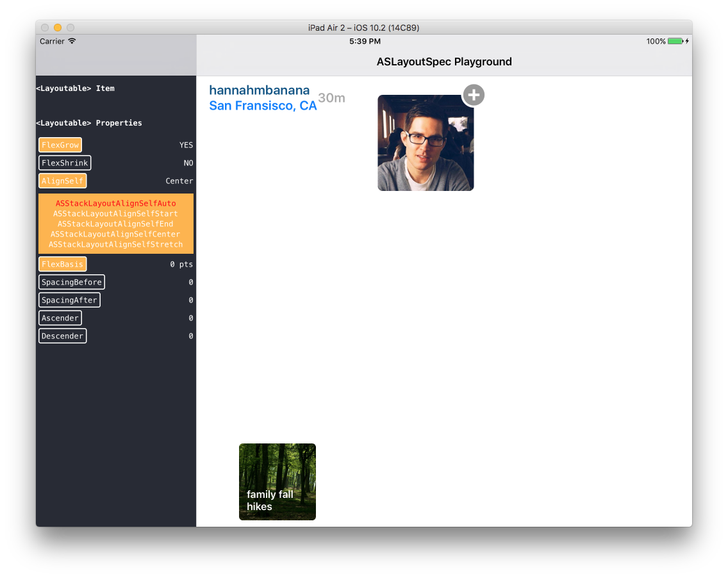The width and height of the screenshot is (728, 578).
Task: Toggle the FlexGrow property
Action: tap(60, 145)
